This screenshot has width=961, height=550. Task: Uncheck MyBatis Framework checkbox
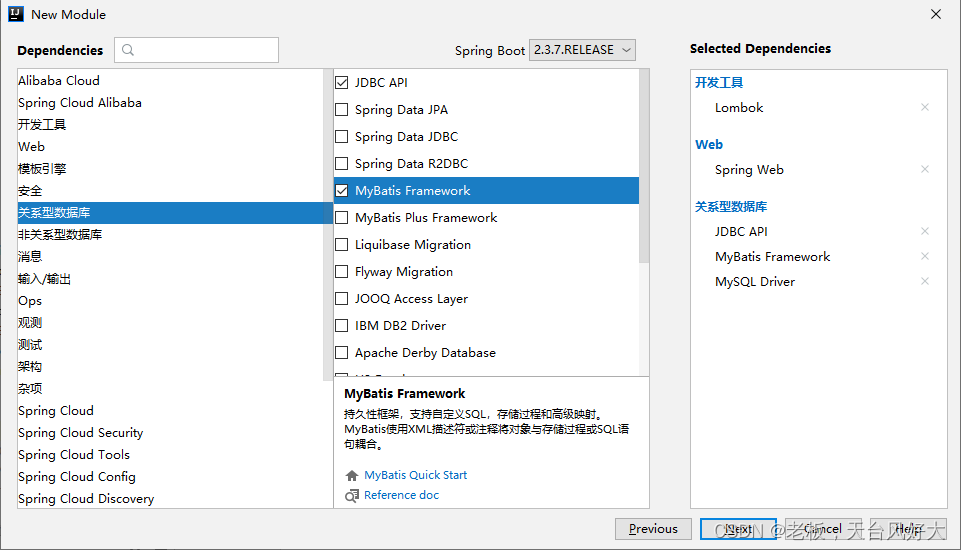click(x=342, y=191)
